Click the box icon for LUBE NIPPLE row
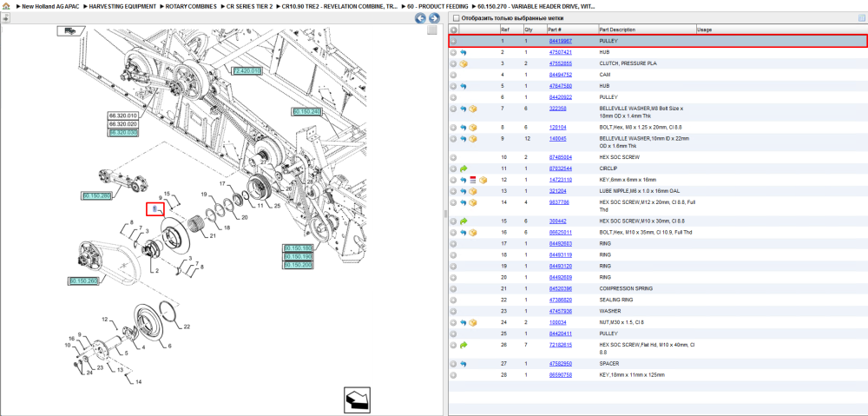 point(473,191)
